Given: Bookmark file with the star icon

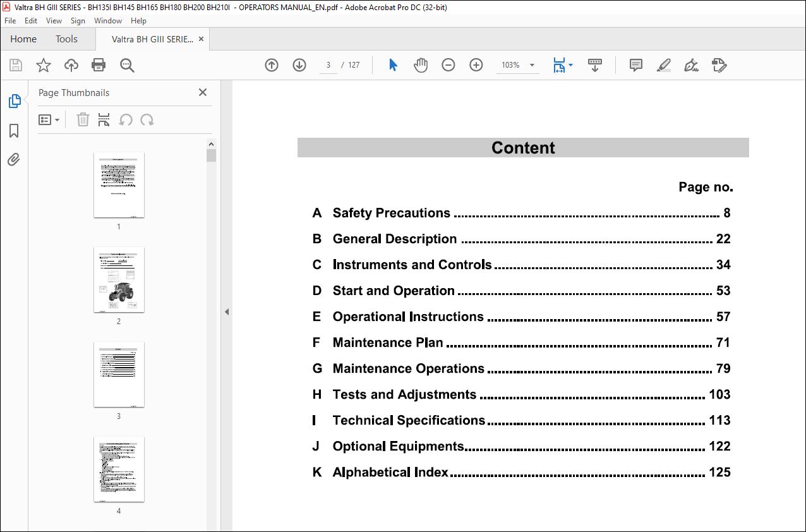Looking at the screenshot, I should pyautogui.click(x=44, y=65).
